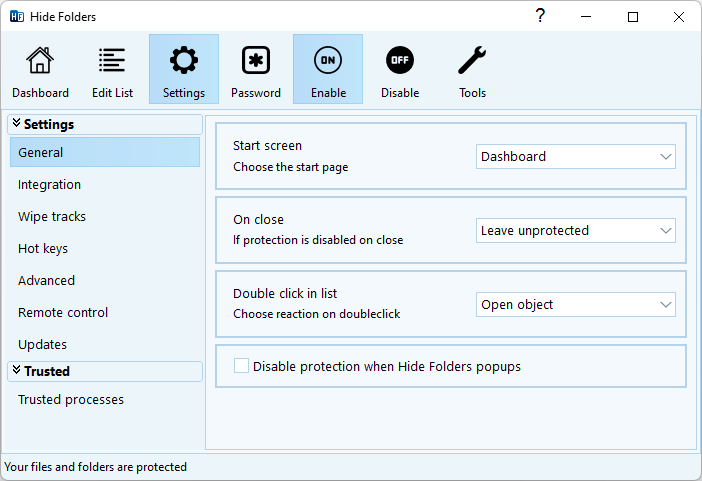This screenshot has width=702, height=481.
Task: Open Wipe tracks settings
Action: tap(105, 216)
